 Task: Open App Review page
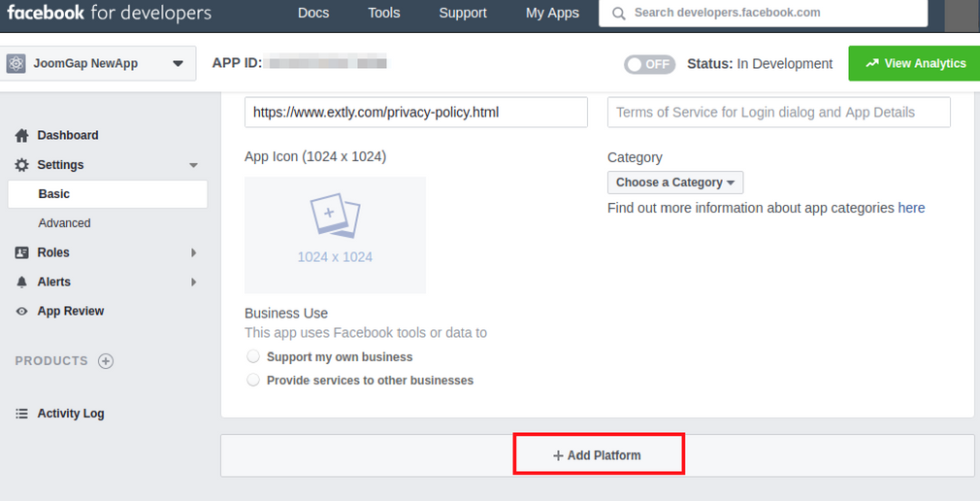click(71, 311)
